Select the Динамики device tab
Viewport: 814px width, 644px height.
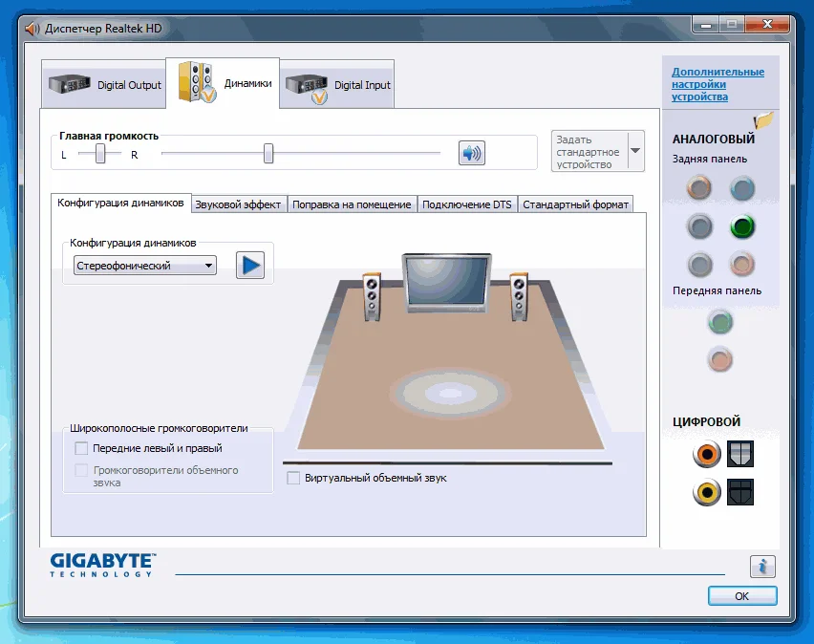223,83
